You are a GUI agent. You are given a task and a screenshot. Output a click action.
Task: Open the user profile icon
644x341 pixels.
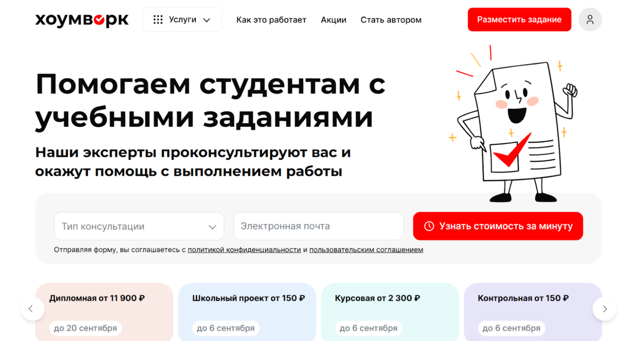pos(590,20)
